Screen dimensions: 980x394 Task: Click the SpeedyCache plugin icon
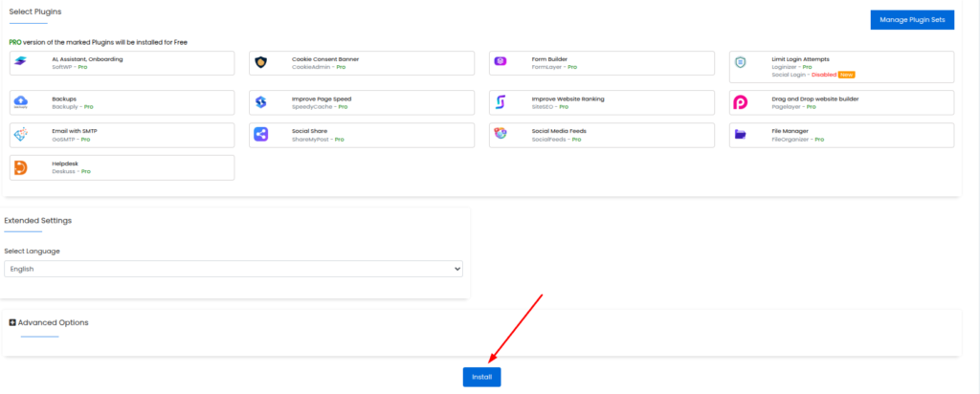[260, 102]
